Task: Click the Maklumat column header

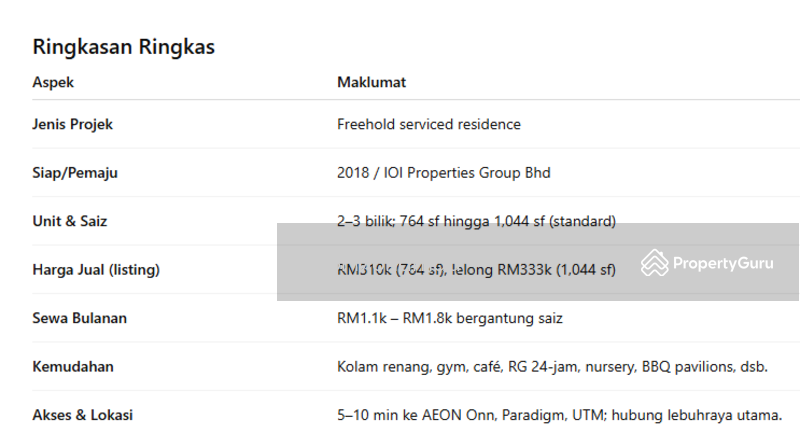Action: [371, 82]
